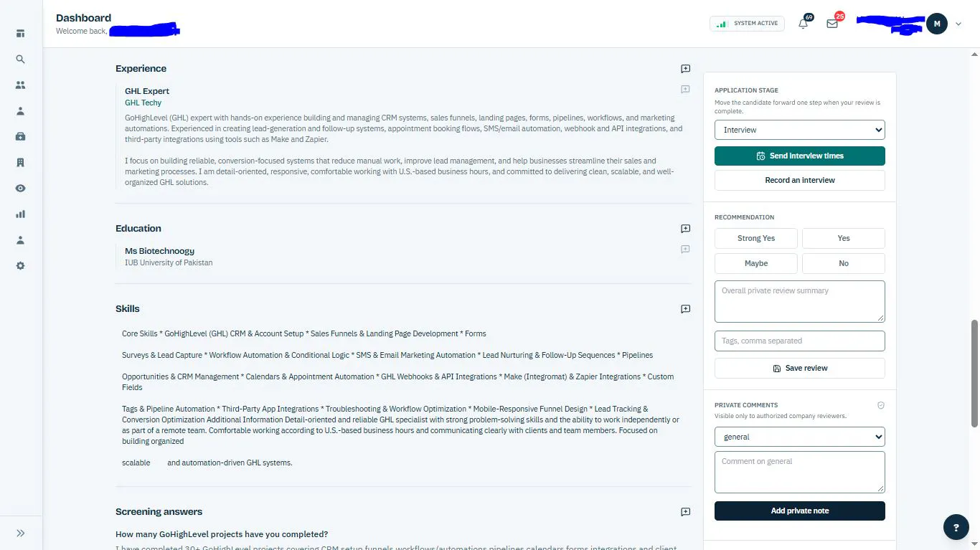Open the settings gear sidebar icon

click(20, 265)
